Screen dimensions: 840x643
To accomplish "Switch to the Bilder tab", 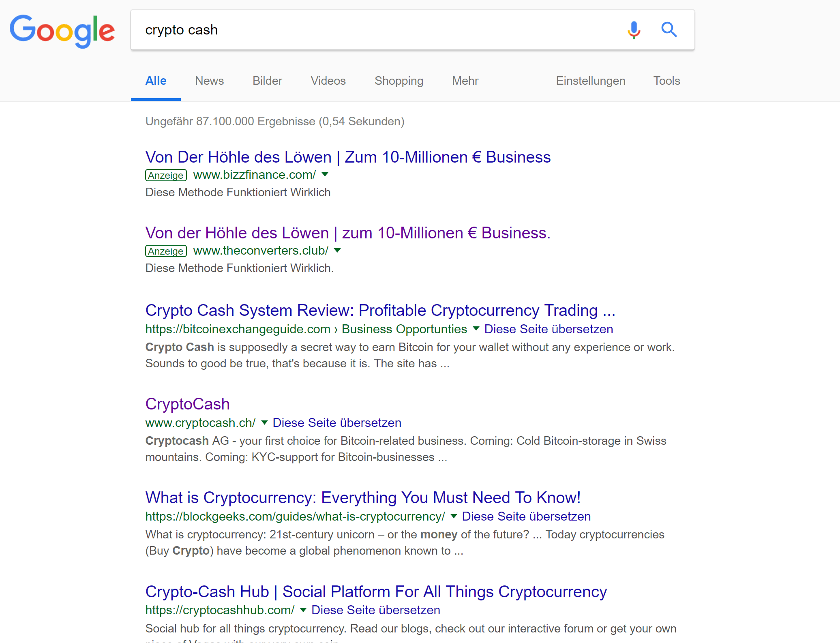I will [x=267, y=81].
